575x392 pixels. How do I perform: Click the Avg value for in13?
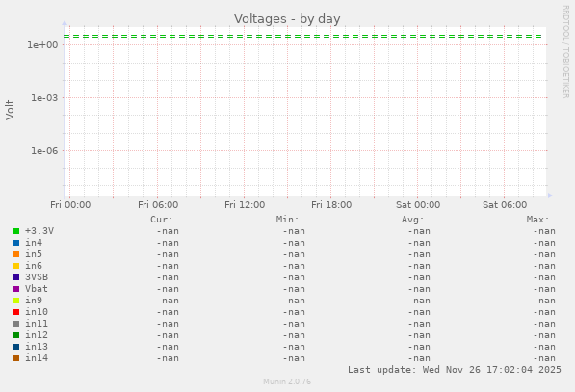pos(419,347)
